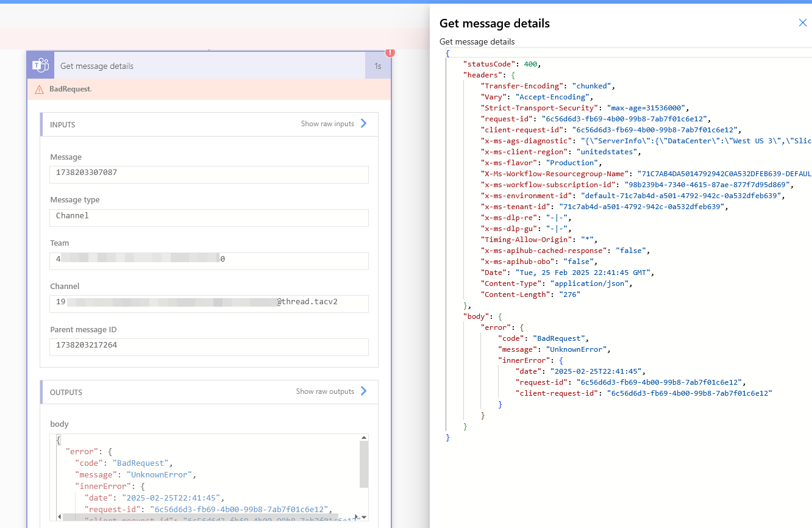Click the Team field value
812x528 pixels.
209,260
